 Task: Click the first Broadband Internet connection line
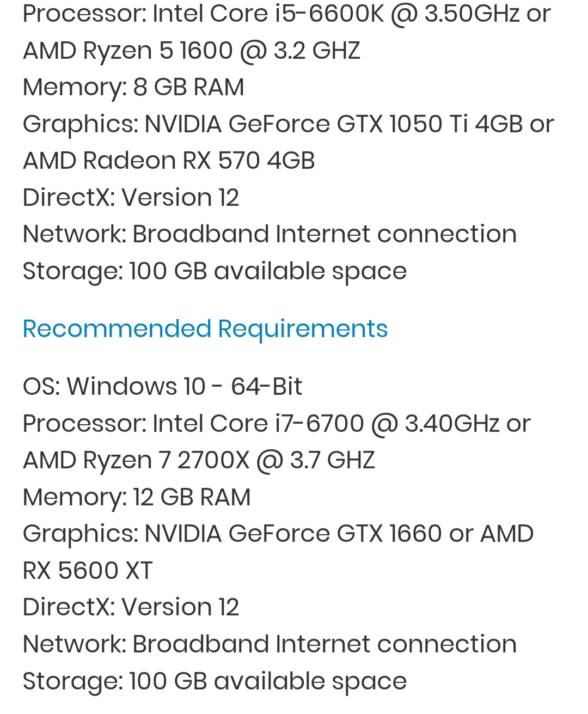pos(269,234)
